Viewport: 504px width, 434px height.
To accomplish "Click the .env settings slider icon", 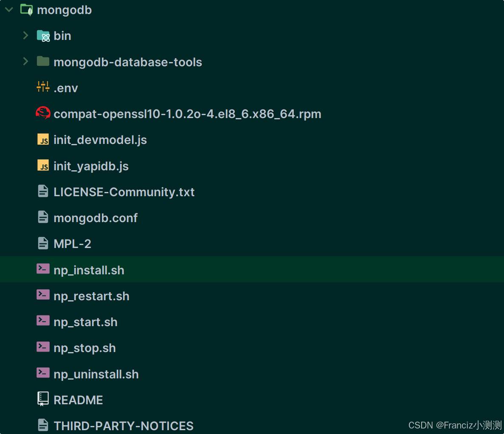I will pyautogui.click(x=43, y=87).
